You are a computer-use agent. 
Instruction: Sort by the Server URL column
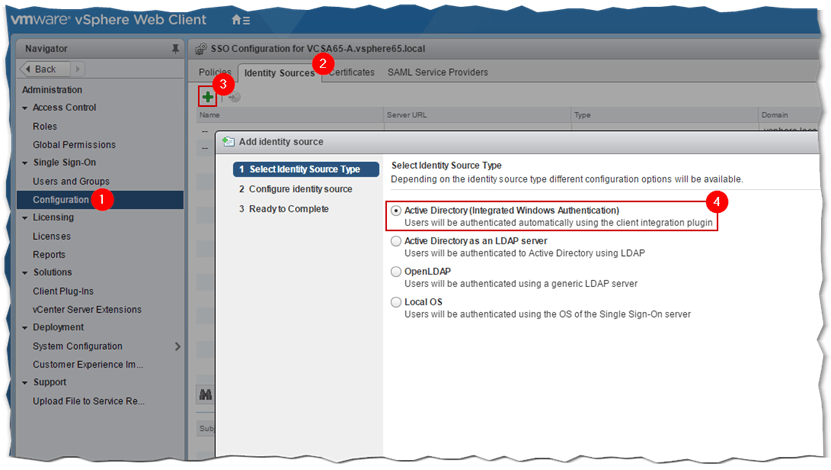pos(477,115)
